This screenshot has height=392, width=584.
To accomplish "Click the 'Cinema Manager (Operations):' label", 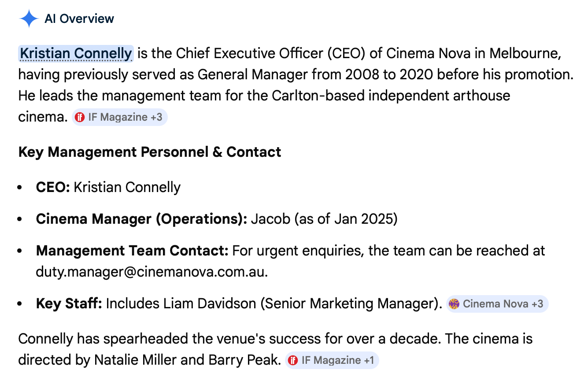I will pos(141,219).
